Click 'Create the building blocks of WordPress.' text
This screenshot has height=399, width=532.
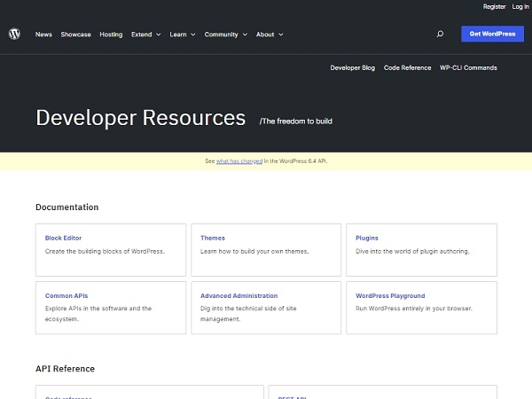point(105,252)
